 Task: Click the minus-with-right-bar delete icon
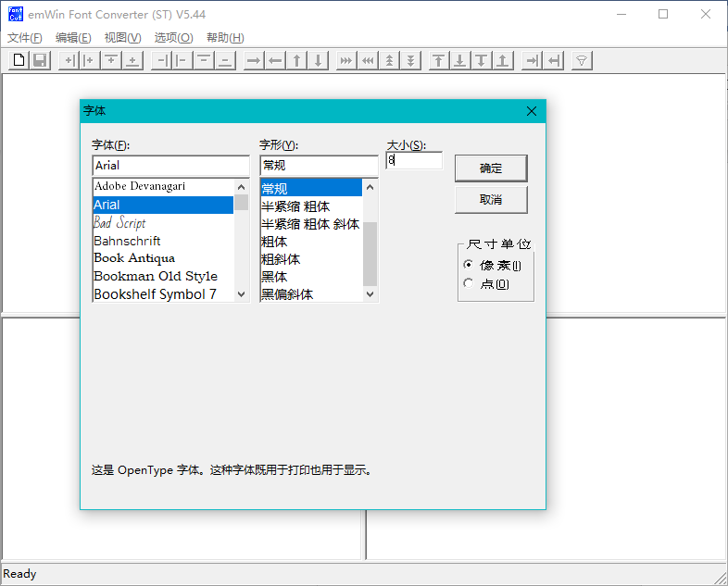click(161, 60)
